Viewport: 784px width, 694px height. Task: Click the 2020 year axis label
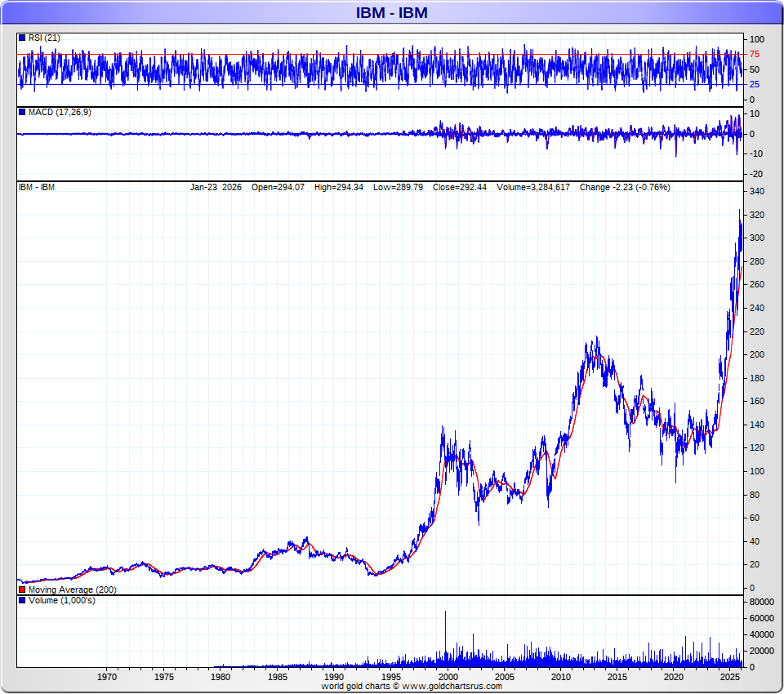674,677
